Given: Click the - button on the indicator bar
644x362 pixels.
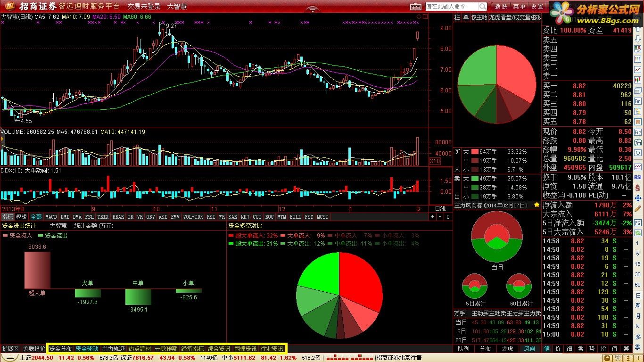Looking at the screenshot, I should tap(440, 217).
